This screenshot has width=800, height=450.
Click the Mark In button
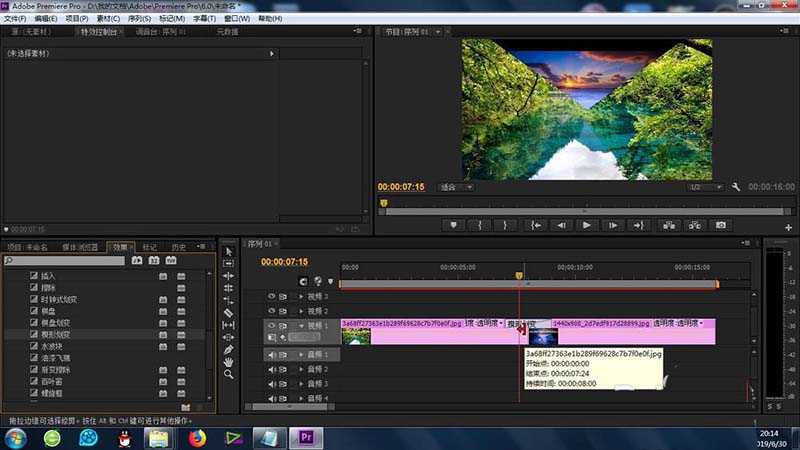[480, 225]
